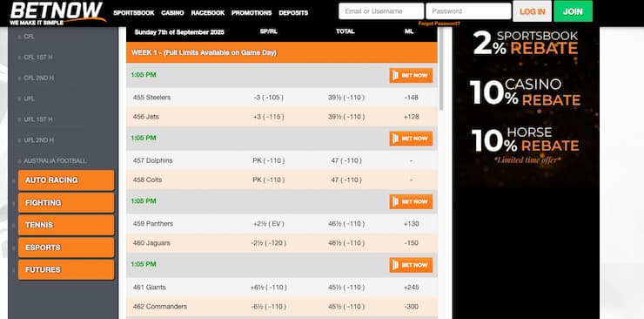The height and width of the screenshot is (319, 644).
Task: Open the Casino menu
Action: [x=172, y=13]
